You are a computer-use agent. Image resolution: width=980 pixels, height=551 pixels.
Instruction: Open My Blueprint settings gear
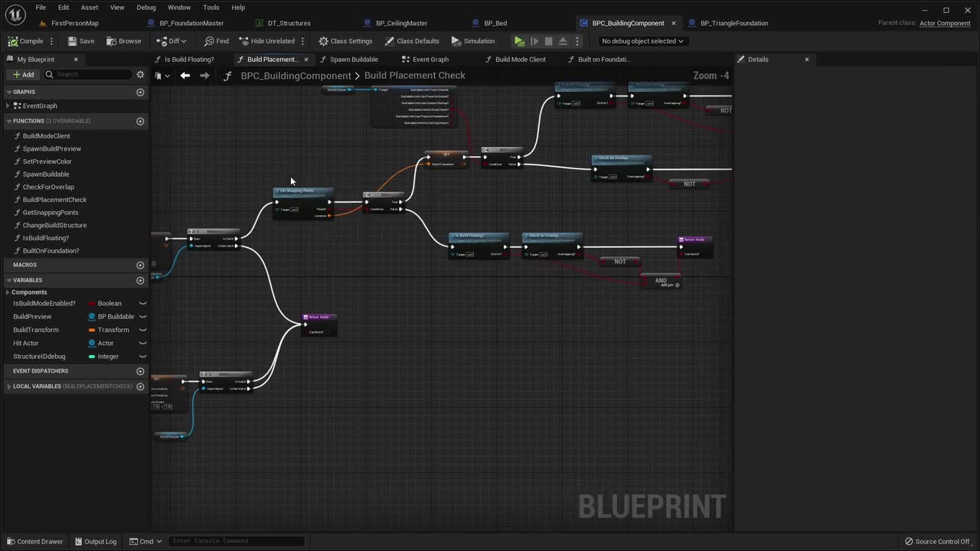tap(140, 74)
